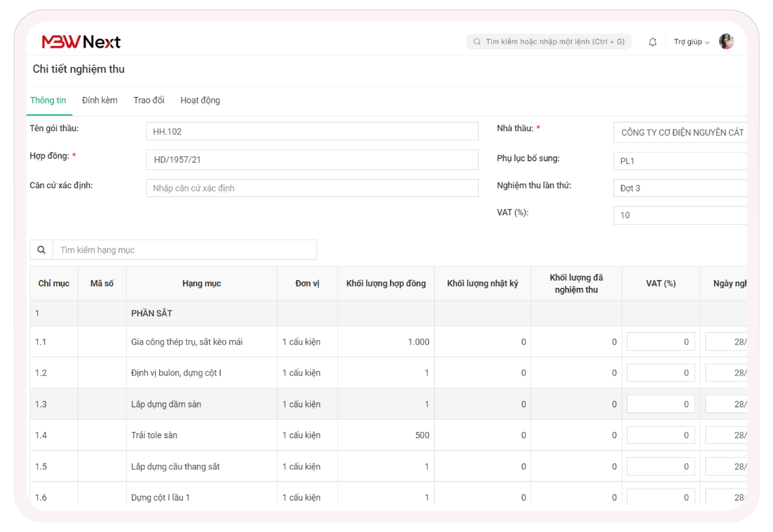Click VAT input for Trải tole sàn row

click(x=661, y=435)
